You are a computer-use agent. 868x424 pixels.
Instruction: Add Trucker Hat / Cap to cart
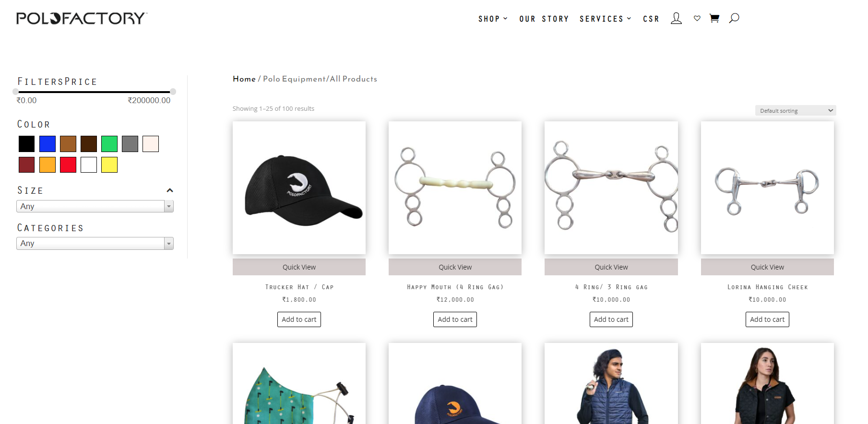tap(299, 319)
